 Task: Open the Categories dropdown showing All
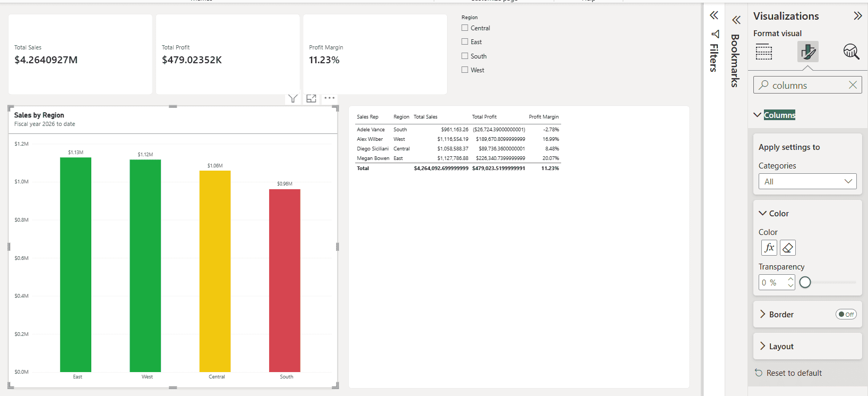point(807,181)
